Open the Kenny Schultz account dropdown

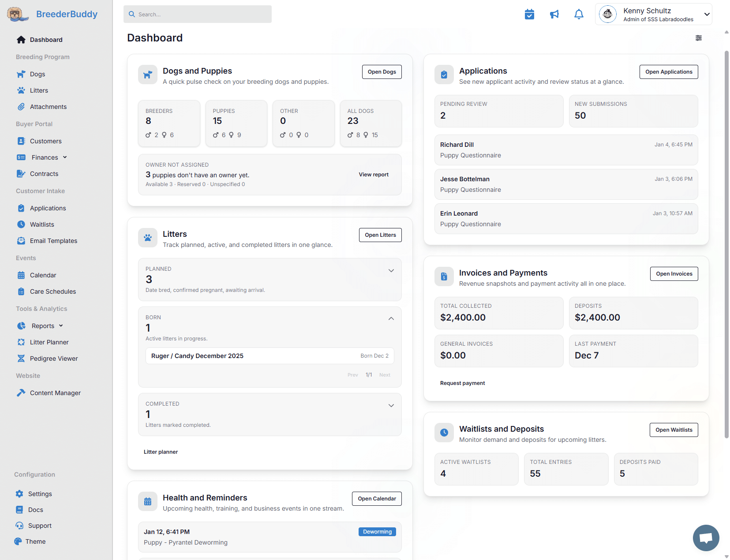707,15
